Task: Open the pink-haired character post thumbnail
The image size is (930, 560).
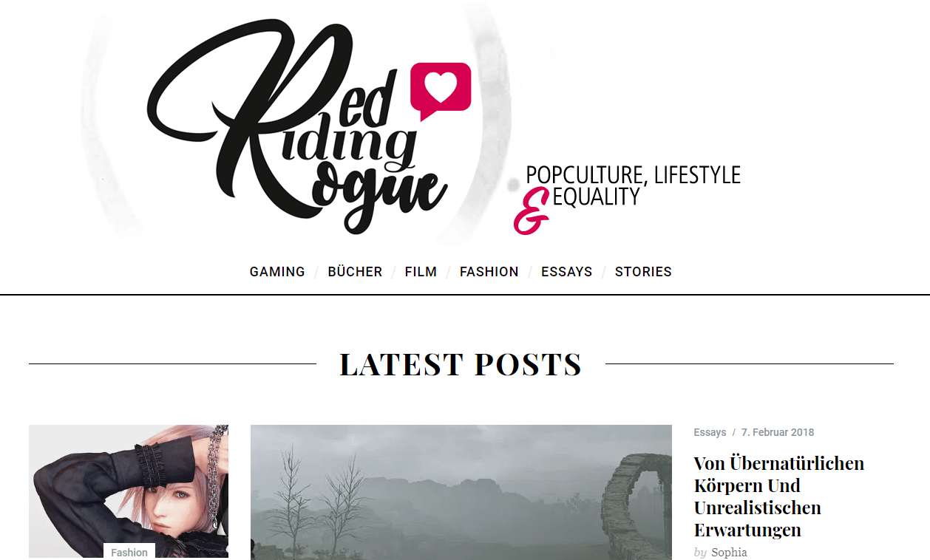Action: 129,491
